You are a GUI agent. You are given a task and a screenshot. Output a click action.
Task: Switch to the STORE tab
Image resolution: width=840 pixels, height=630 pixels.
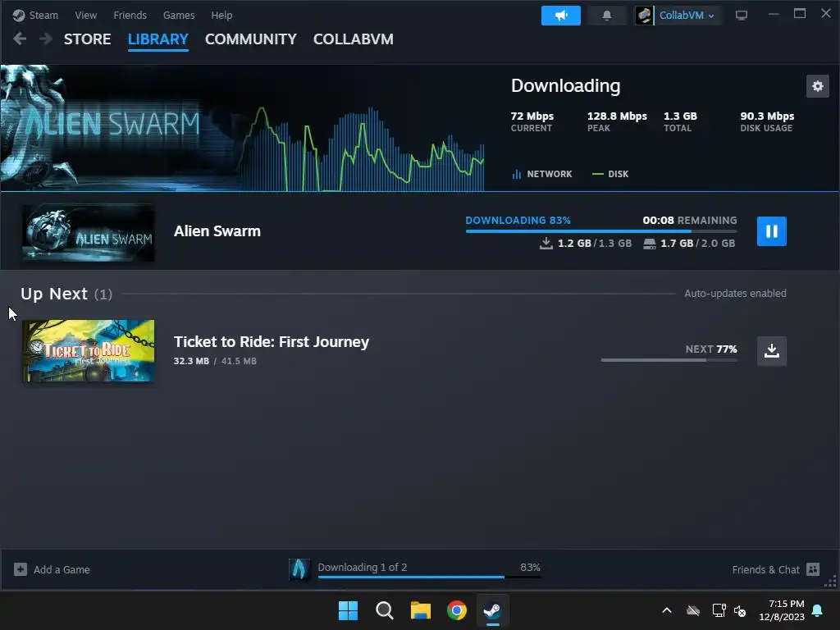click(87, 39)
